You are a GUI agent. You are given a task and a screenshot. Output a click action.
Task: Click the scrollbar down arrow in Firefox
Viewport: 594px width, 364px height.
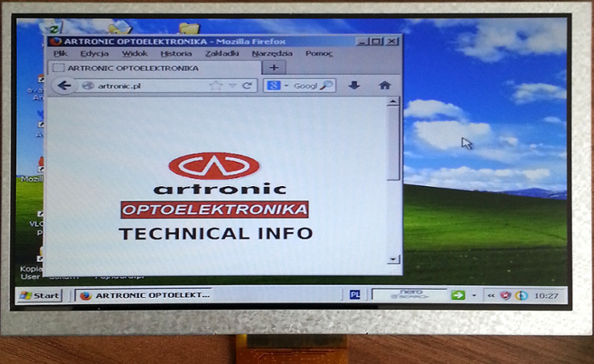[x=393, y=259]
